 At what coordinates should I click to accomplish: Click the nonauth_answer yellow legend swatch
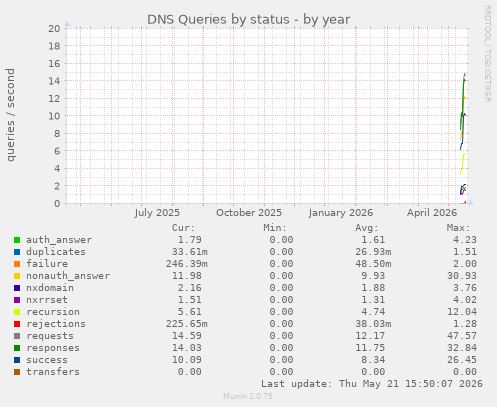pos(17,276)
